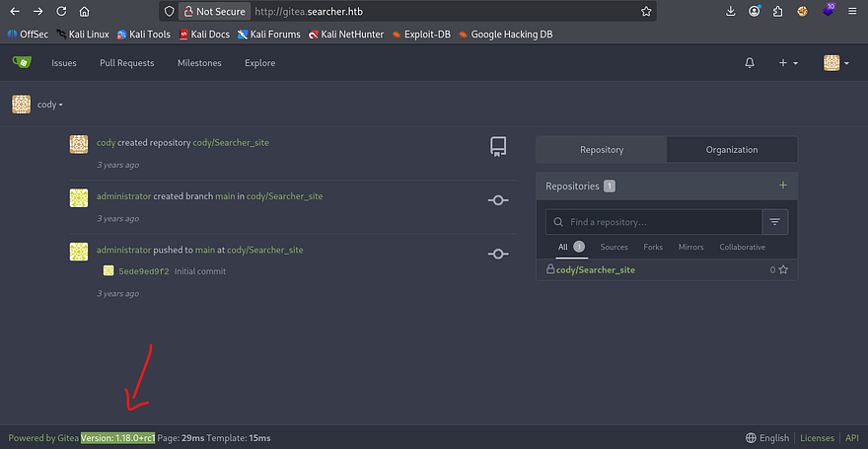Open the English language selector
868x449 pixels.
click(767, 438)
